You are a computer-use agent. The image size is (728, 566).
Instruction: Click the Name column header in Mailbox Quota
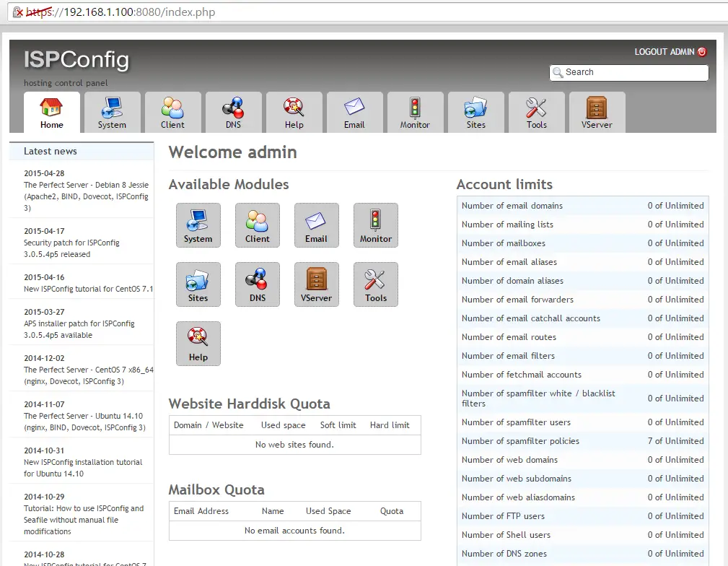(273, 511)
